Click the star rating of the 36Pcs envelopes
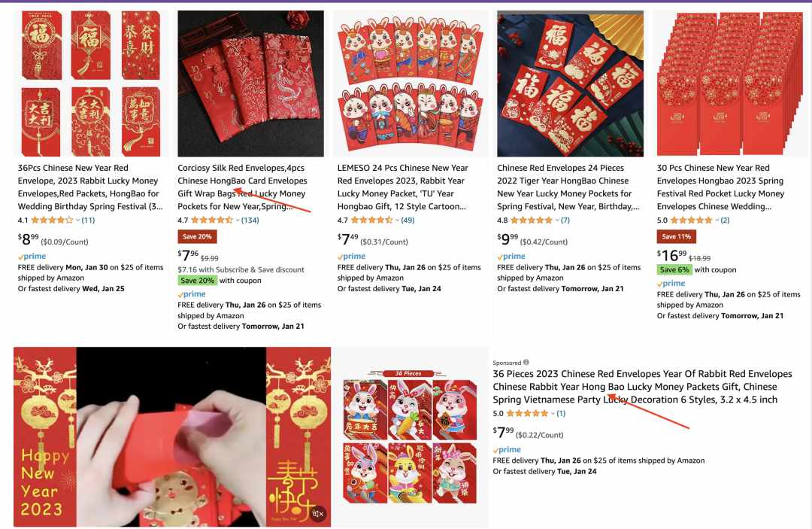Viewport: 812px width, 529px height. pos(52,220)
